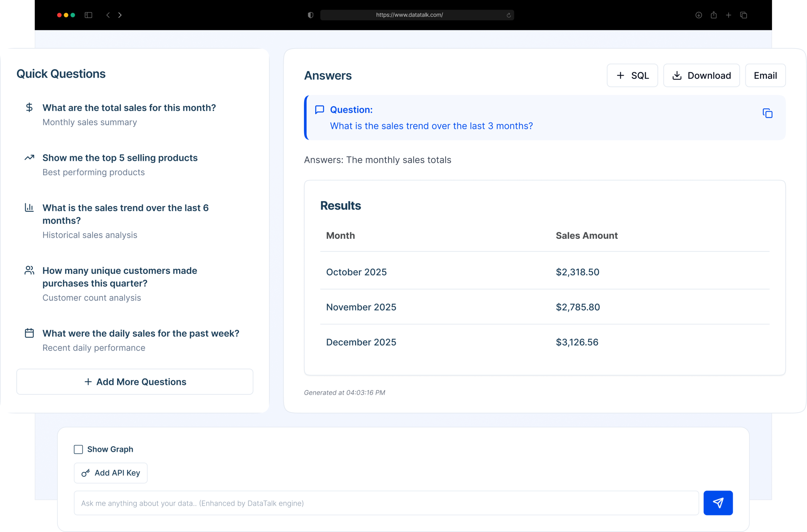
Task: Open a new tab with the plus icon
Action: tap(728, 15)
